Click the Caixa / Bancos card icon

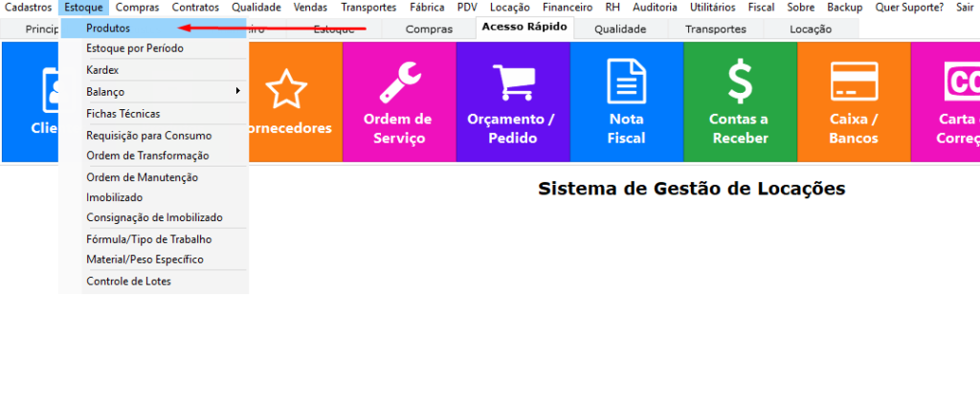pos(854,82)
